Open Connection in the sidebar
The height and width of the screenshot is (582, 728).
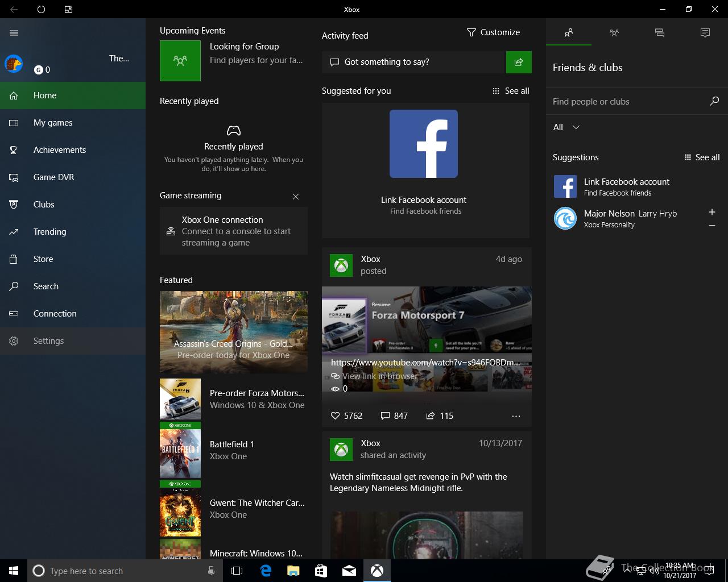click(73, 314)
